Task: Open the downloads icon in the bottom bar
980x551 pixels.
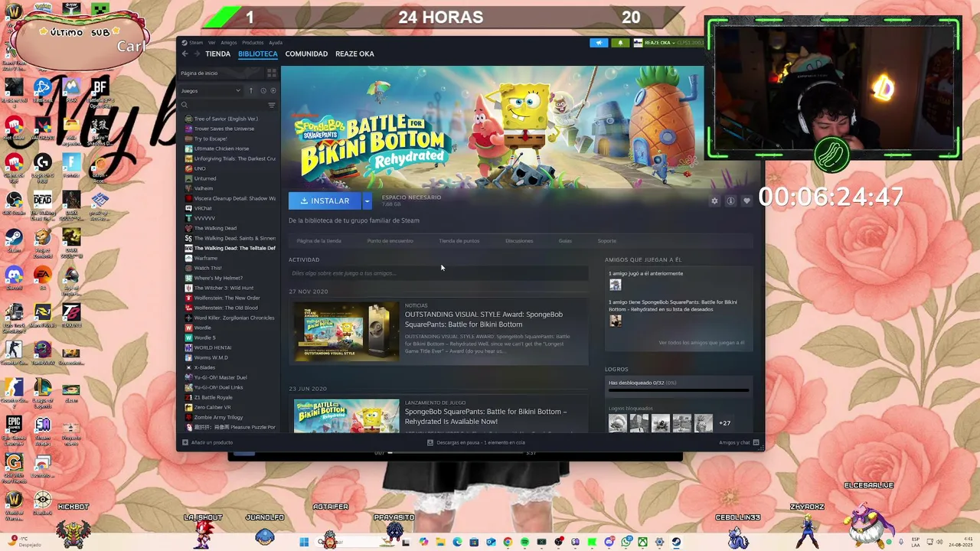Action: point(430,442)
